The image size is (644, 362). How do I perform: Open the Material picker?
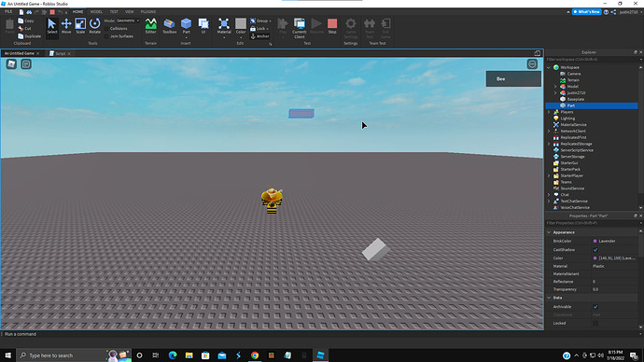tap(224, 26)
